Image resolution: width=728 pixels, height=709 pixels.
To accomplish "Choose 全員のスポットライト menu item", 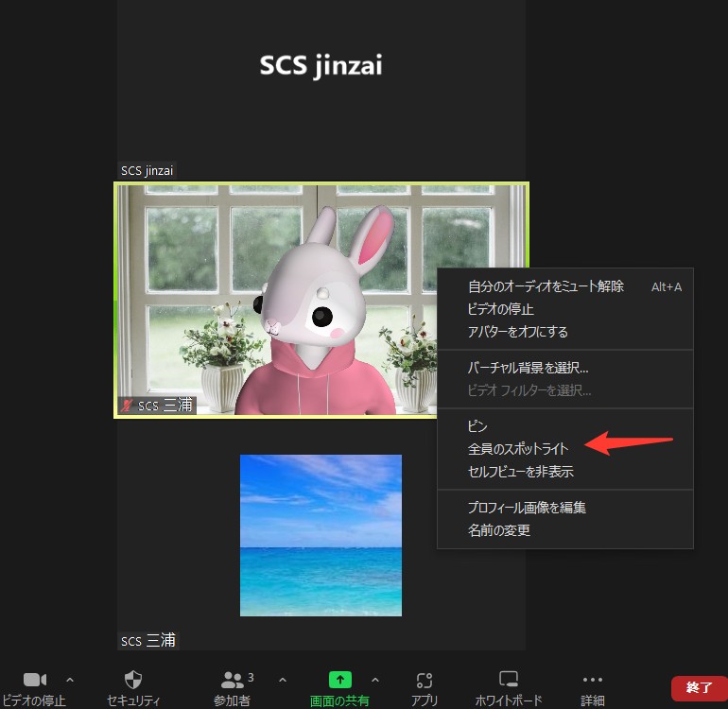I will 565,449.
